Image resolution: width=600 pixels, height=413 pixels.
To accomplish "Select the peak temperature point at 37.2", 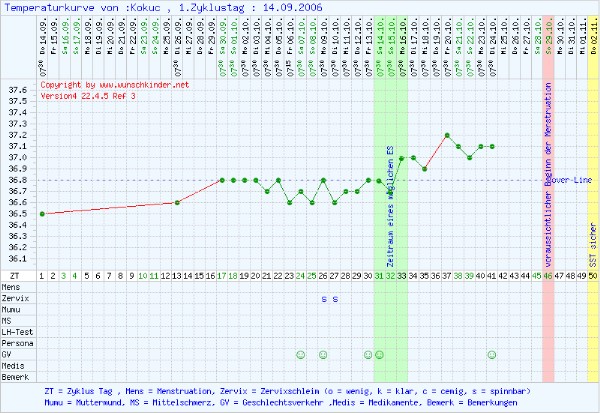I will click(x=447, y=135).
